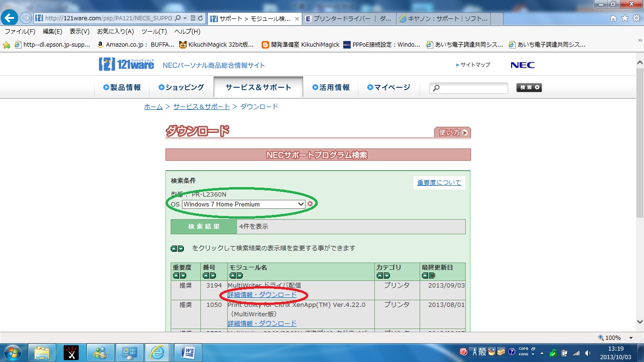Open the ツール(T) menu
This screenshot has height=362, width=644.
coord(154,32)
